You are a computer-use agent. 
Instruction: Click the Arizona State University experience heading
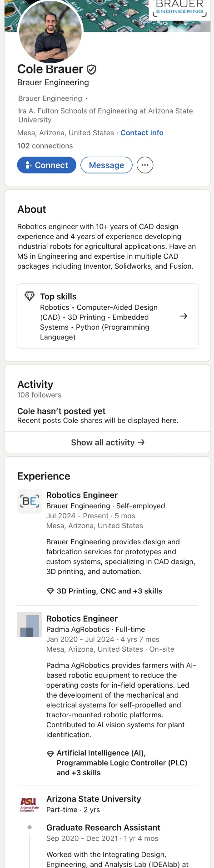(x=94, y=799)
